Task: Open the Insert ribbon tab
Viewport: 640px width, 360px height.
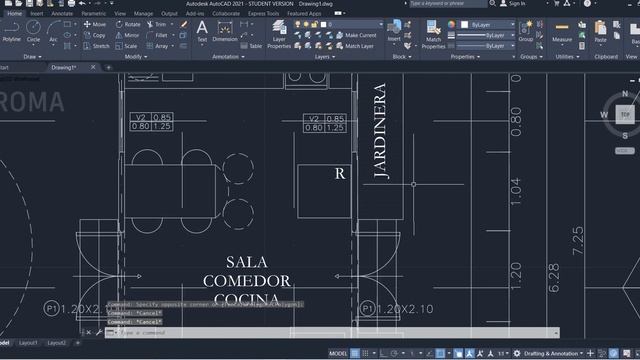Action: coord(36,13)
